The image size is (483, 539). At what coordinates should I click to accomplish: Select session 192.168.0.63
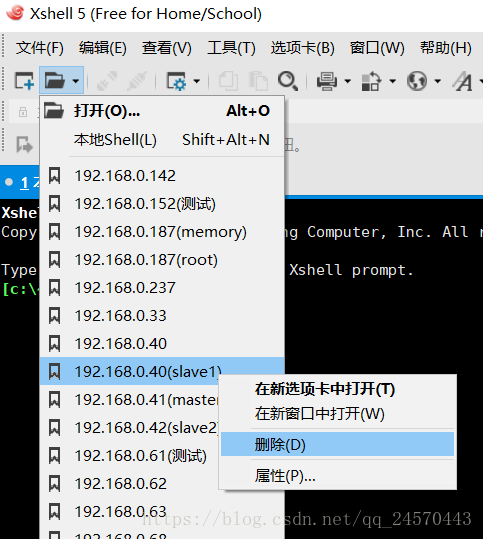(162, 512)
